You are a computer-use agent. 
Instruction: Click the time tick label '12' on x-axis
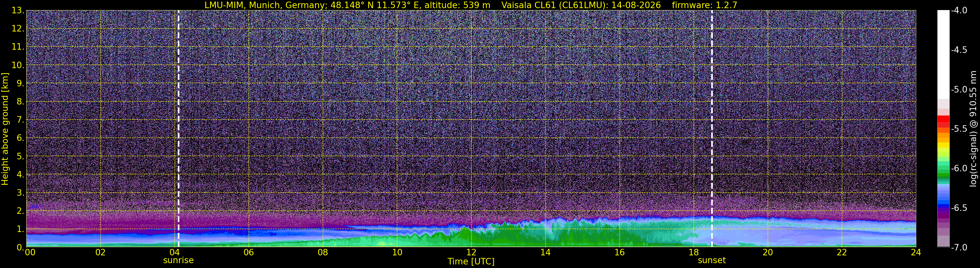coord(471,252)
